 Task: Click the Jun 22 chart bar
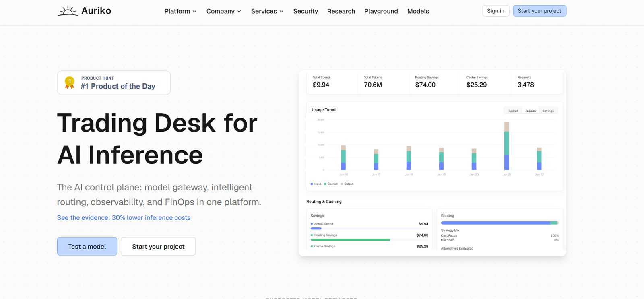(539, 159)
